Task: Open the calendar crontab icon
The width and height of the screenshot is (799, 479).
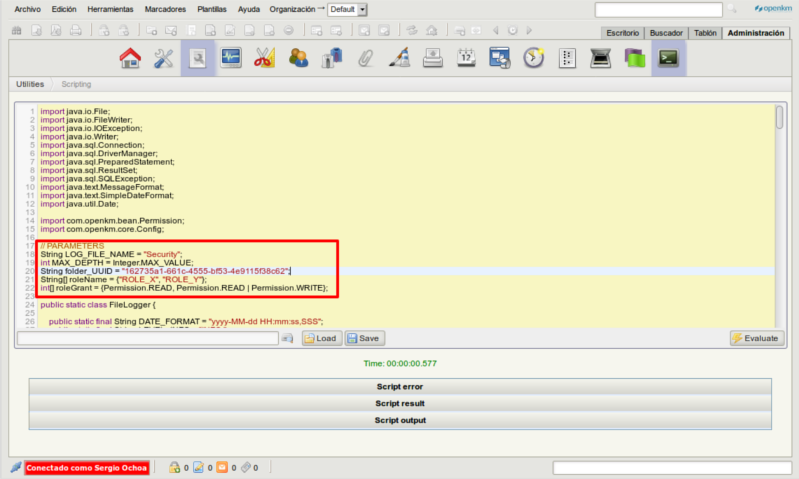Action: coord(466,59)
